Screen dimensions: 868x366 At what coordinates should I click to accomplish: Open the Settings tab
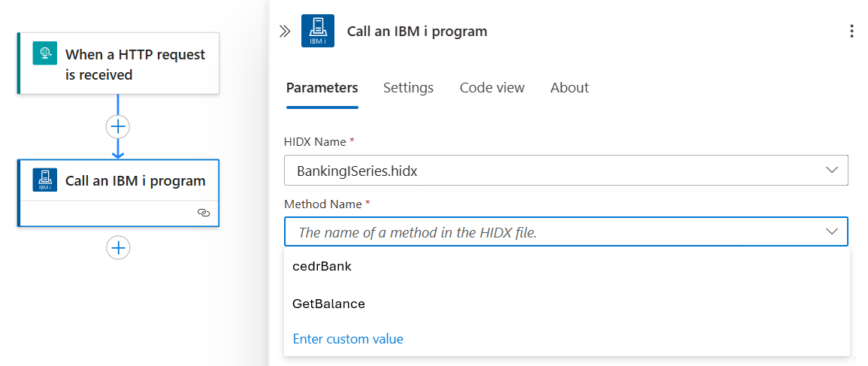[408, 88]
